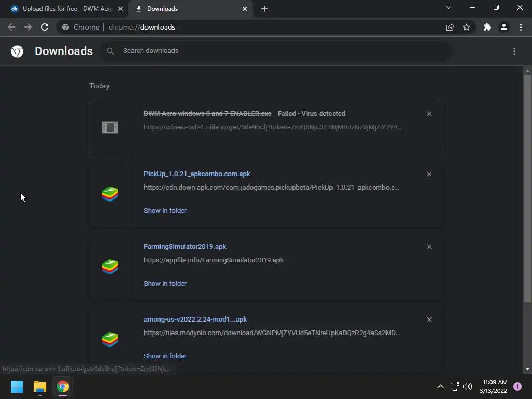
Task: Remove among-us apk from the list
Action: click(x=429, y=320)
